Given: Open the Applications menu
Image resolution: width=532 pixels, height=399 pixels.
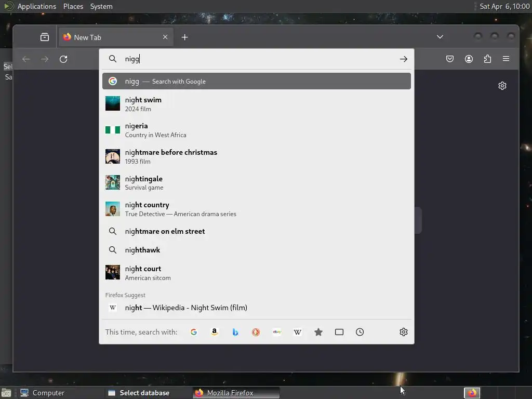Looking at the screenshot, I should tap(37, 6).
